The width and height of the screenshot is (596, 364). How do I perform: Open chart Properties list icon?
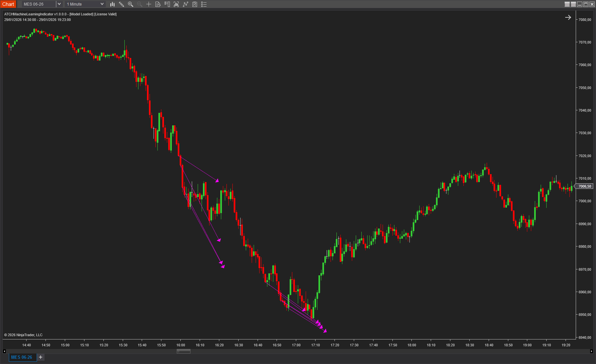pyautogui.click(x=204, y=4)
